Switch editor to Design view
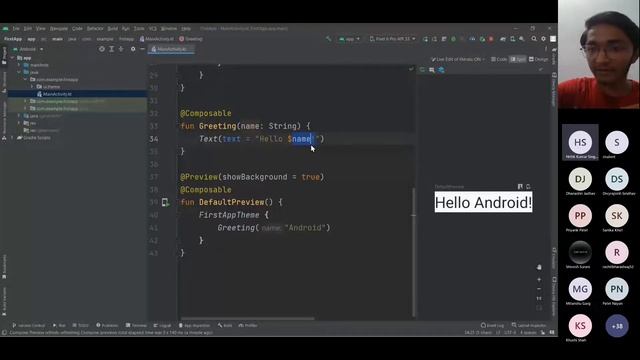 tap(538, 59)
